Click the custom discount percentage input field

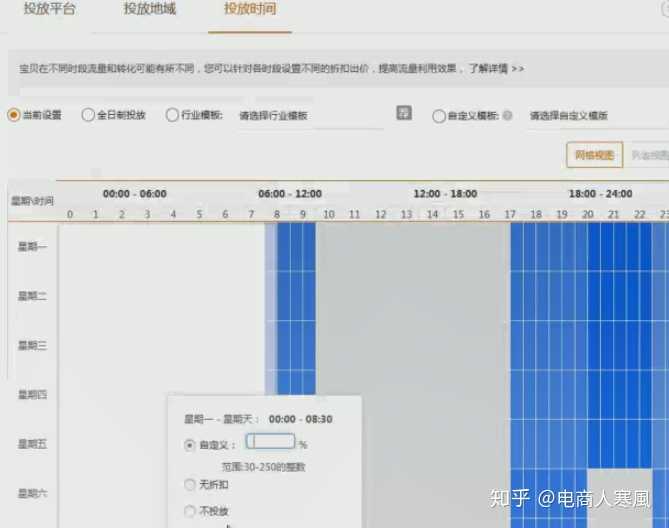click(270, 442)
